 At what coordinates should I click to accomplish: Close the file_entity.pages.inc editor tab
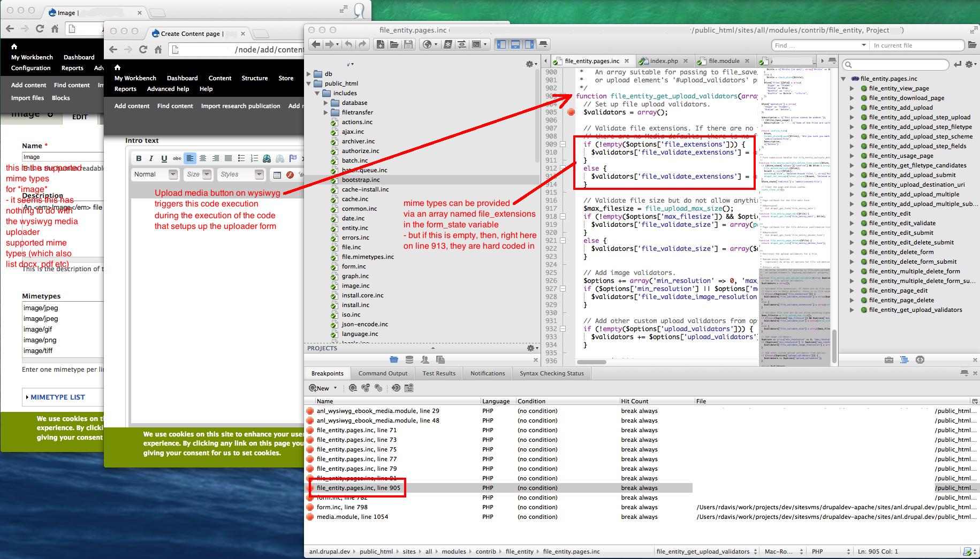click(x=627, y=61)
